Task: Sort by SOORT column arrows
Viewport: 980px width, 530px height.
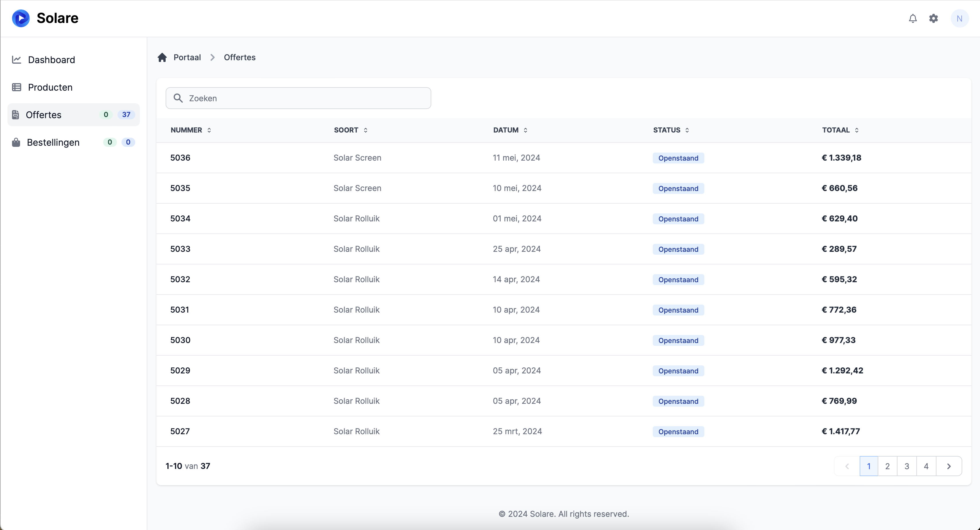Action: point(366,130)
